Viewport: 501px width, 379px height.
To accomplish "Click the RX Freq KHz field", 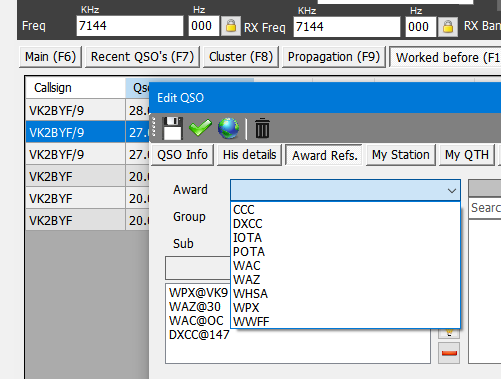I will 347,27.
